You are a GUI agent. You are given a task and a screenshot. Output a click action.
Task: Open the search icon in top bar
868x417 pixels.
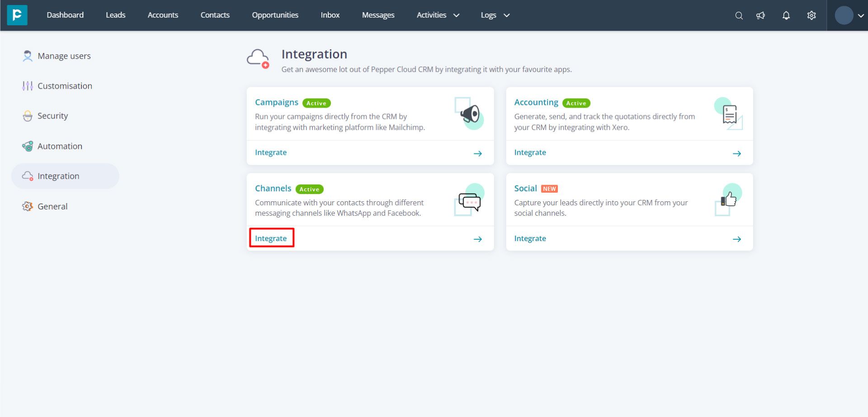739,15
